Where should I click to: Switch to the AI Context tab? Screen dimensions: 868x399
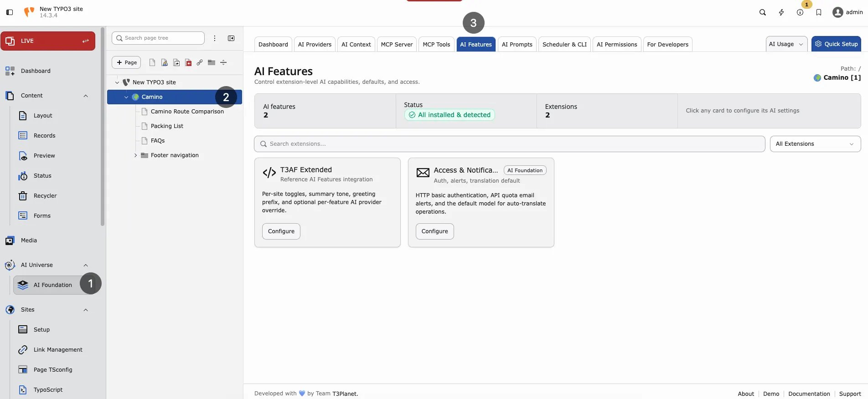(356, 44)
